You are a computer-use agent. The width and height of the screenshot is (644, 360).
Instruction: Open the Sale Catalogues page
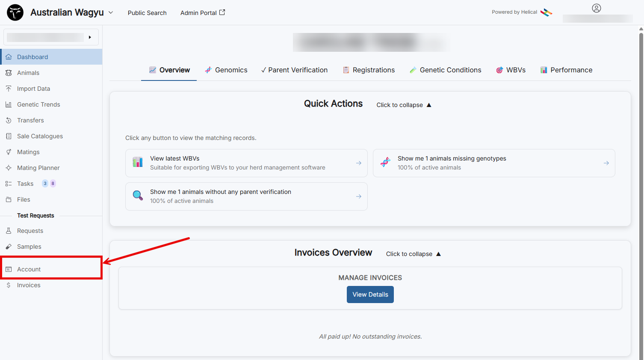click(39, 136)
